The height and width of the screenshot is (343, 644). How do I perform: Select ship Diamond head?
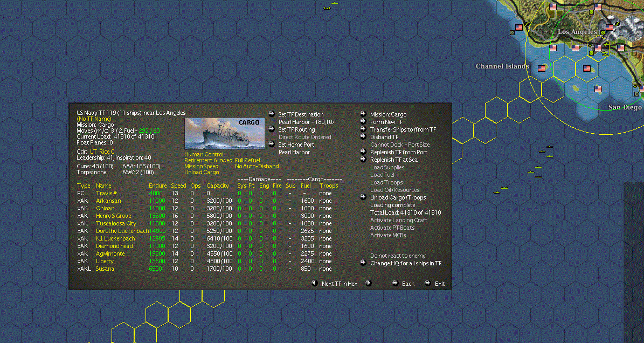pos(114,246)
